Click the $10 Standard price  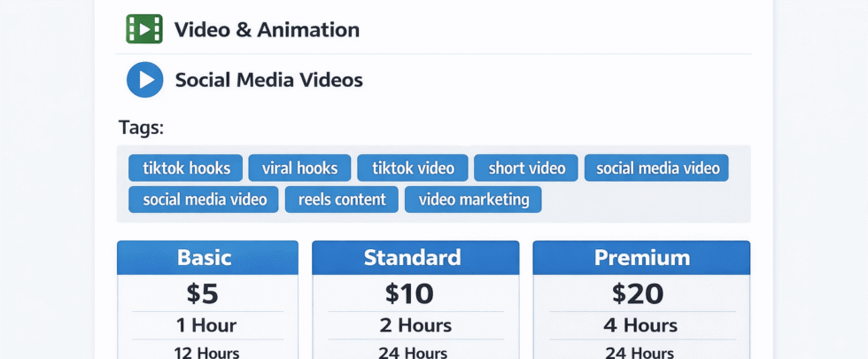409,293
